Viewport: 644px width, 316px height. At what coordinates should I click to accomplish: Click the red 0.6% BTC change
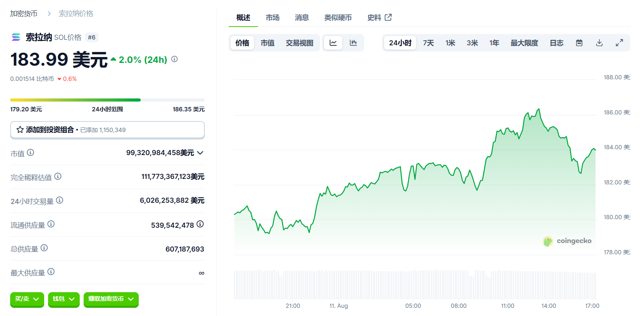[67, 79]
